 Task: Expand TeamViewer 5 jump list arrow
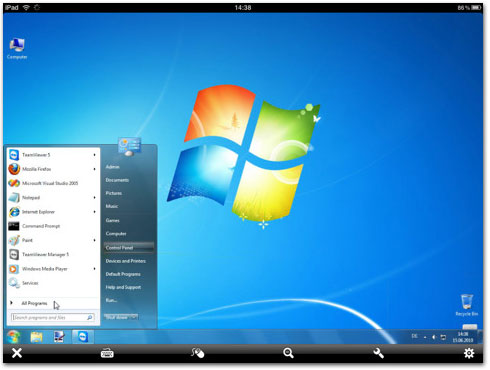point(95,155)
